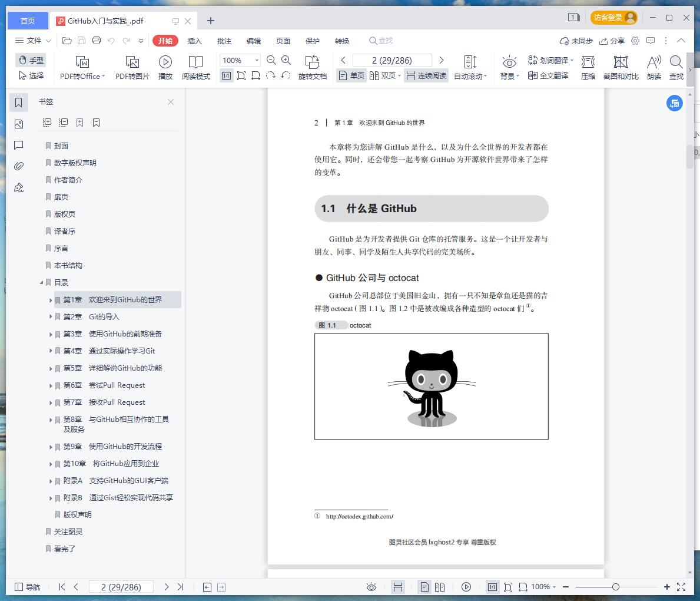Select the 手型 hand tool
The height and width of the screenshot is (601, 700).
[x=31, y=60]
